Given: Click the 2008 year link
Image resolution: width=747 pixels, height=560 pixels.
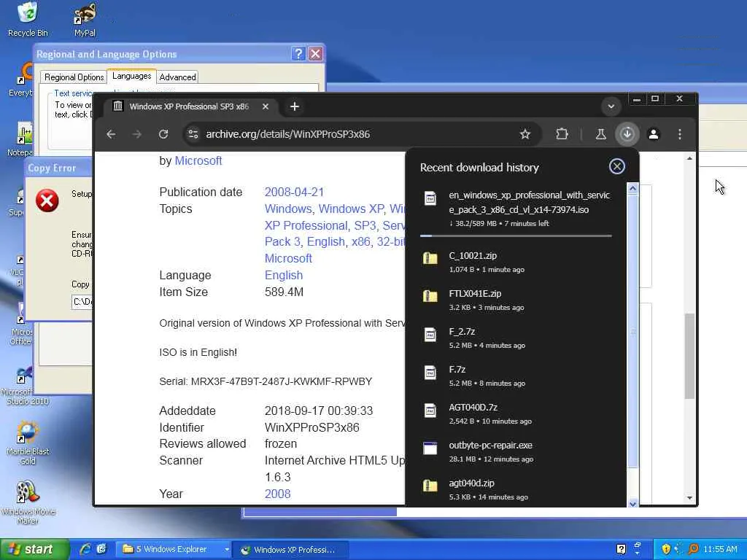Looking at the screenshot, I should (277, 494).
